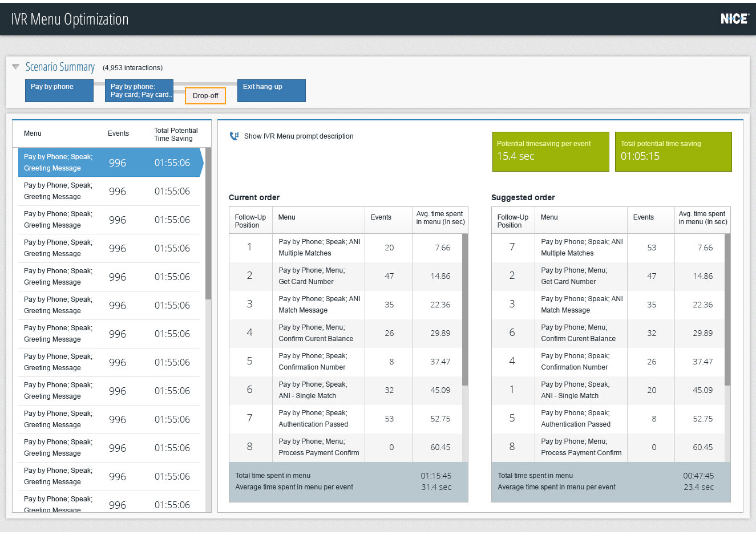This screenshot has height=535, width=756.
Task: Click the Current order heading
Action: point(254,197)
